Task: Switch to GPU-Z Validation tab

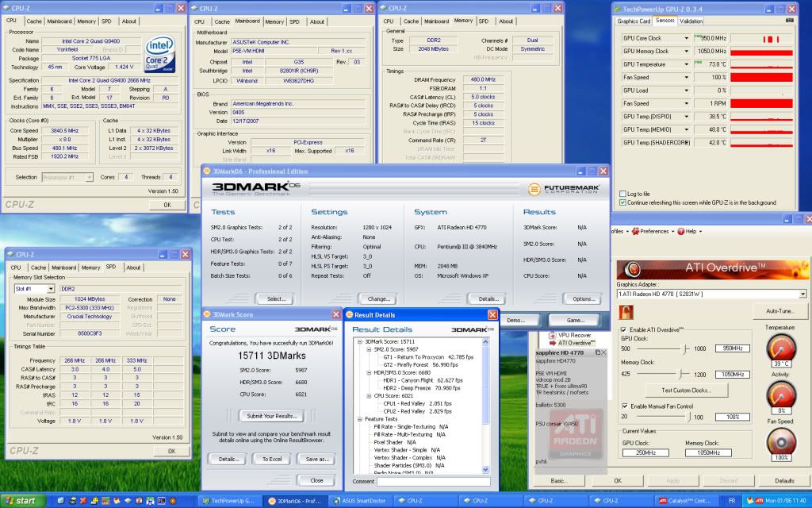Action: [x=691, y=21]
